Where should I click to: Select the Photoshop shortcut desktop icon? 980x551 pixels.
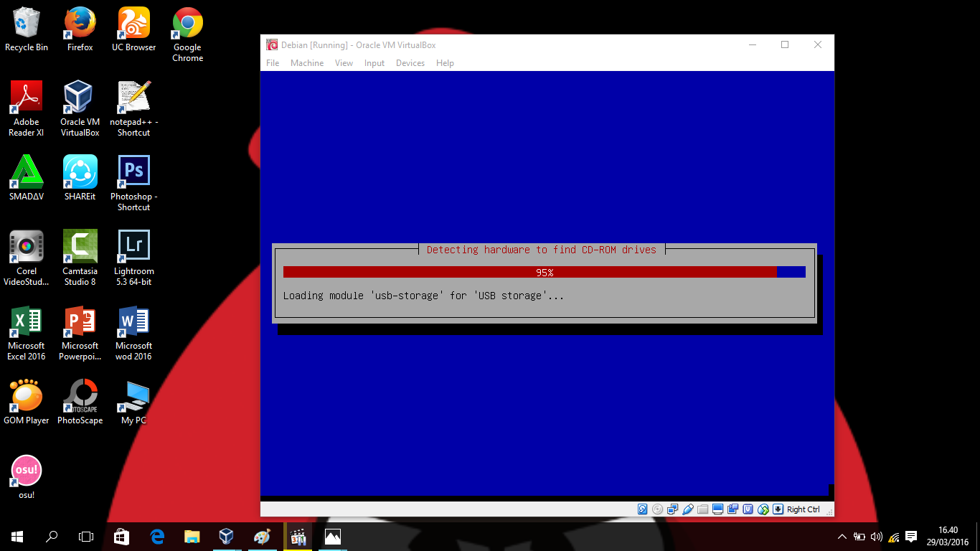tap(134, 184)
